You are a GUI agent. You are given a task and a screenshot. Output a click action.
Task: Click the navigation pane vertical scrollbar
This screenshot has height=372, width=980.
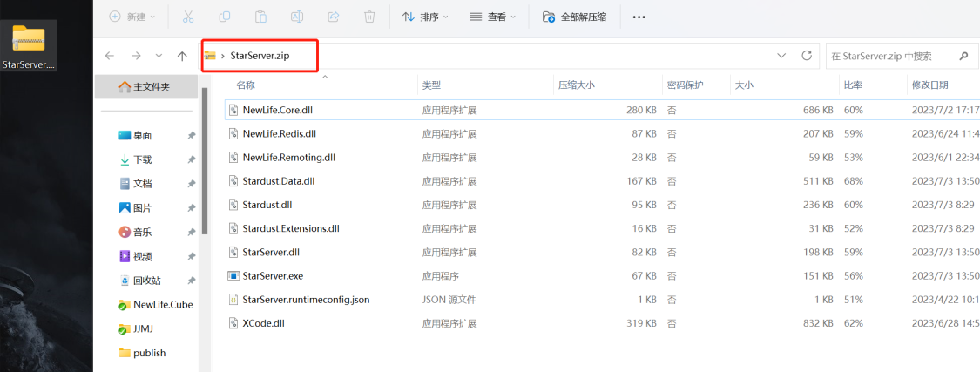205,160
